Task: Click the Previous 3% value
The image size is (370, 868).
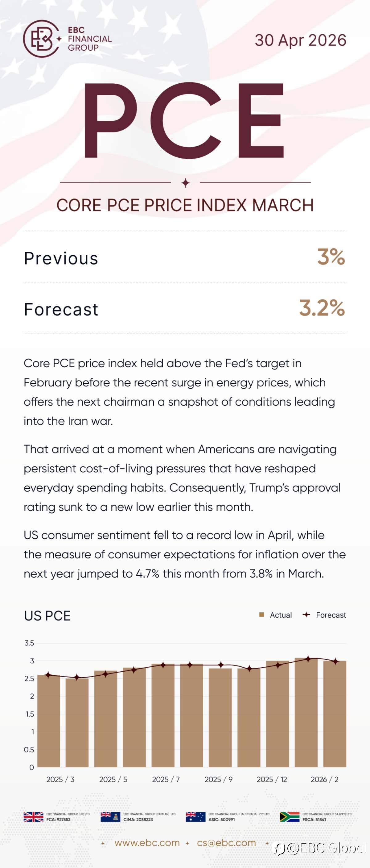Action: click(x=331, y=257)
